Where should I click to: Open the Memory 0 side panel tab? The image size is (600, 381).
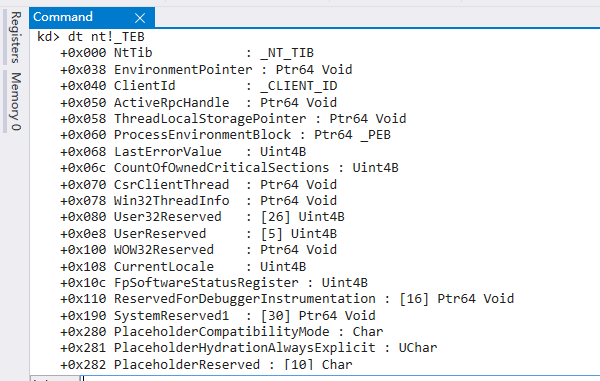click(x=15, y=101)
